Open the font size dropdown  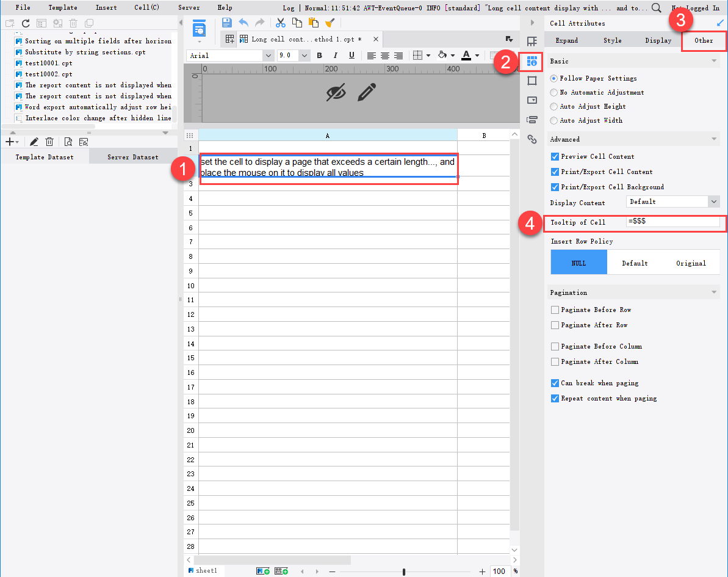click(x=304, y=55)
